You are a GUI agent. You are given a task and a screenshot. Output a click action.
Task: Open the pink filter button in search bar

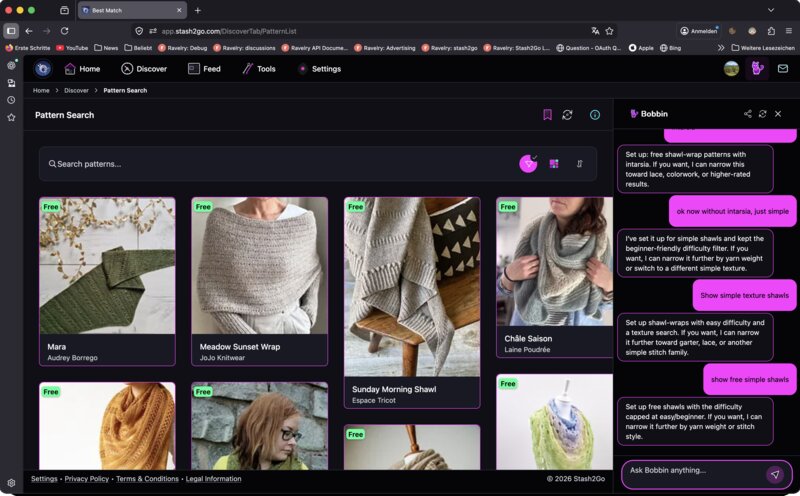[x=528, y=164]
